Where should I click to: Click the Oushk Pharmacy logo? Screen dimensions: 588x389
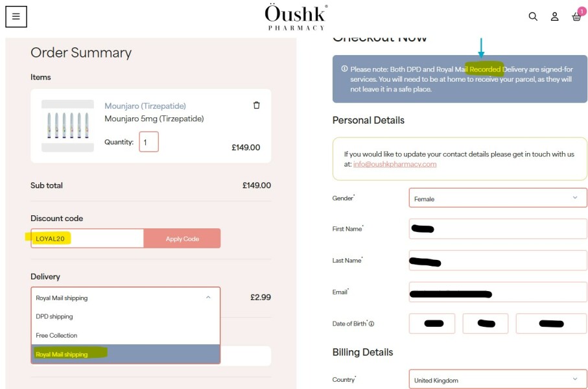pos(296,17)
